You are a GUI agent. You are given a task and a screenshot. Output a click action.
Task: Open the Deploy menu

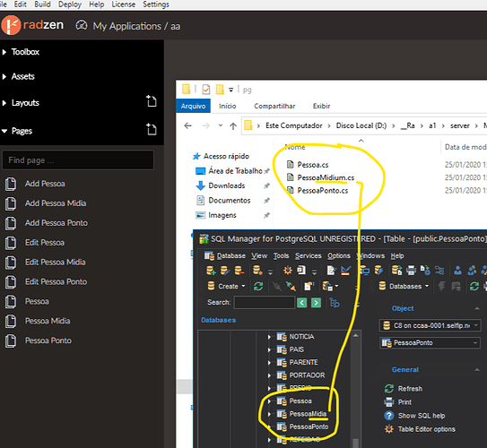coord(70,4)
